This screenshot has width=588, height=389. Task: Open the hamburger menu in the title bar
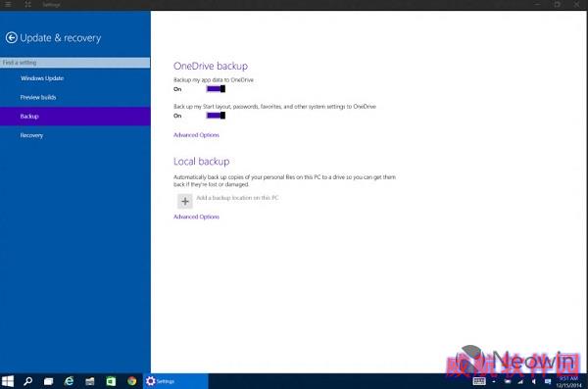(8, 5)
